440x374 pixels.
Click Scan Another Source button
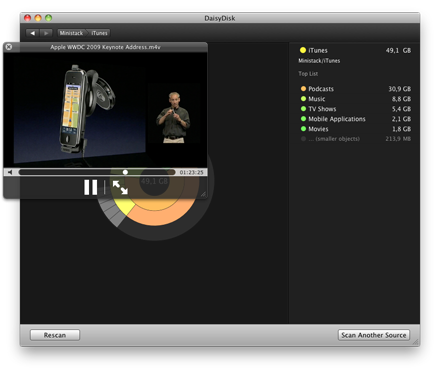coord(374,335)
